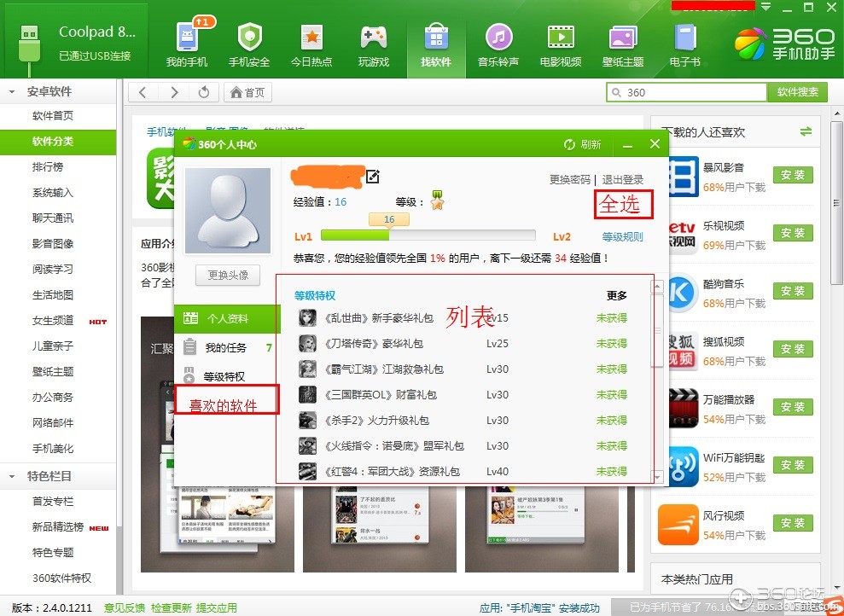Select 聊天通讯 in the left sidebar
Viewport: 844px width, 616px height.
(53, 218)
